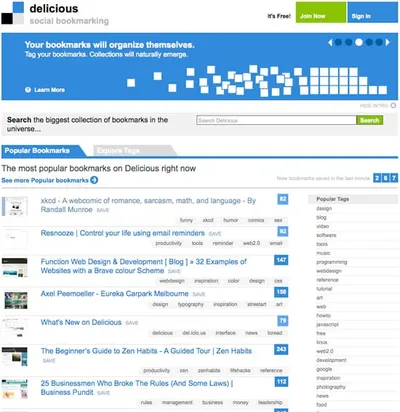400x412 pixels.
Task: Hide the intro banner
Action: point(378,105)
